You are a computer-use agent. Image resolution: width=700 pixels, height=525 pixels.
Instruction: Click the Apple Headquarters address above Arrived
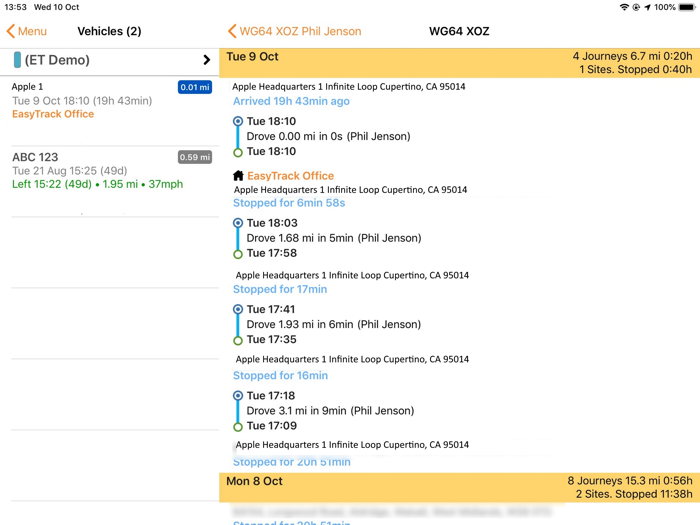[349, 87]
